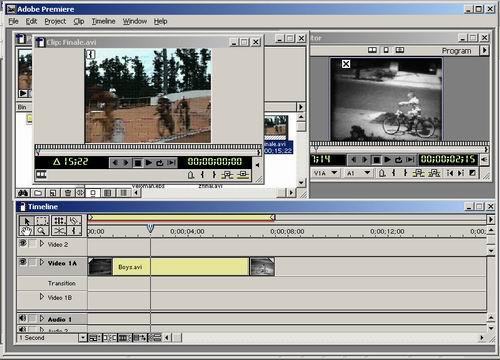Go to Previous Edit in Monitor
The image size is (500, 360).
coord(450,173)
